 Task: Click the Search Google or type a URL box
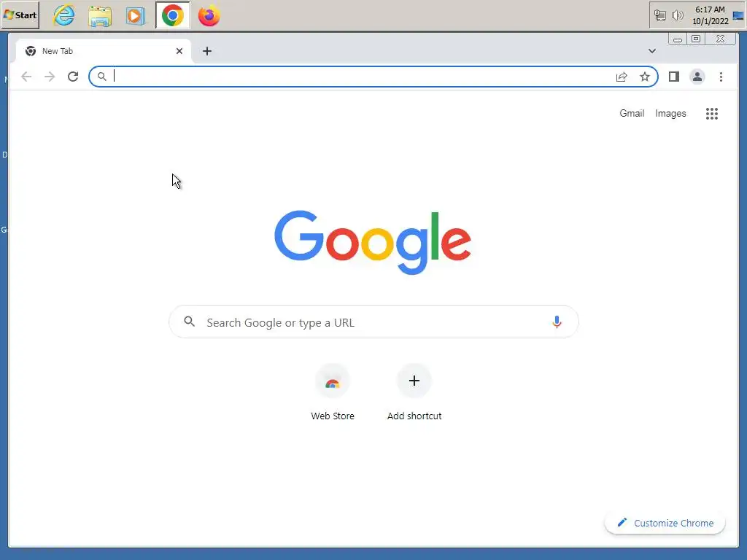(373, 322)
